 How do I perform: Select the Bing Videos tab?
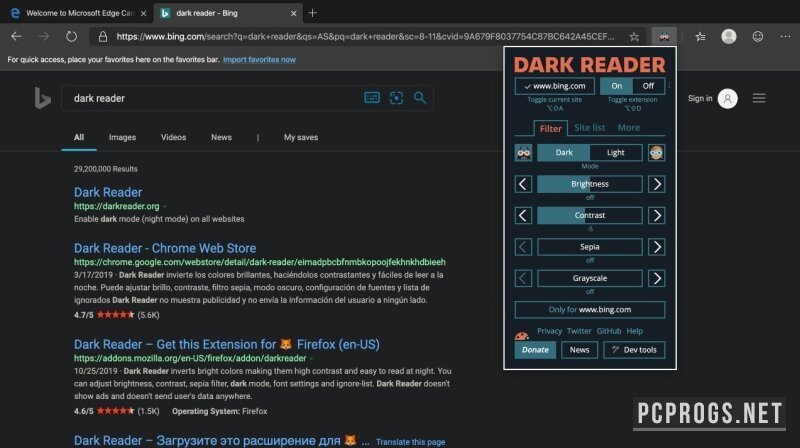coord(173,137)
